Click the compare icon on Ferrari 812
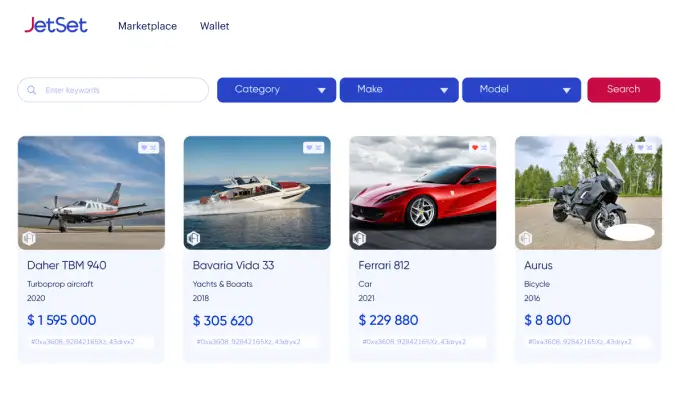The width and height of the screenshot is (680, 408). point(484,148)
